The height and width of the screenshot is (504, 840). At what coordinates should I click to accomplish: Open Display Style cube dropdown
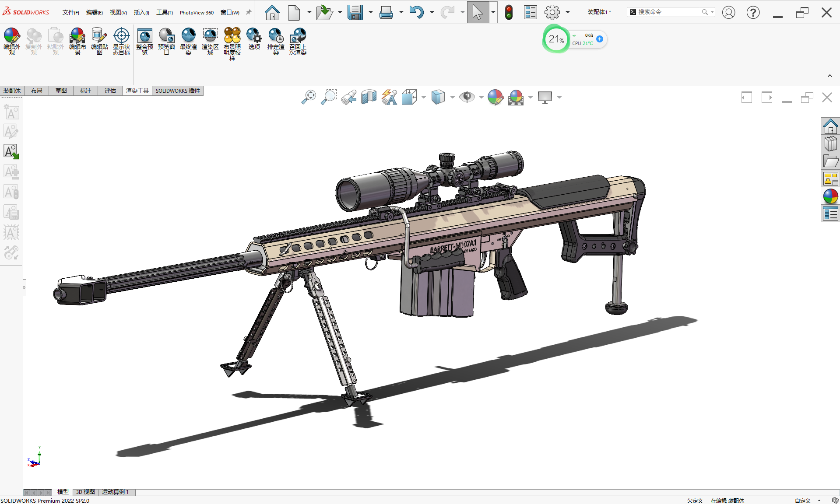(x=452, y=97)
